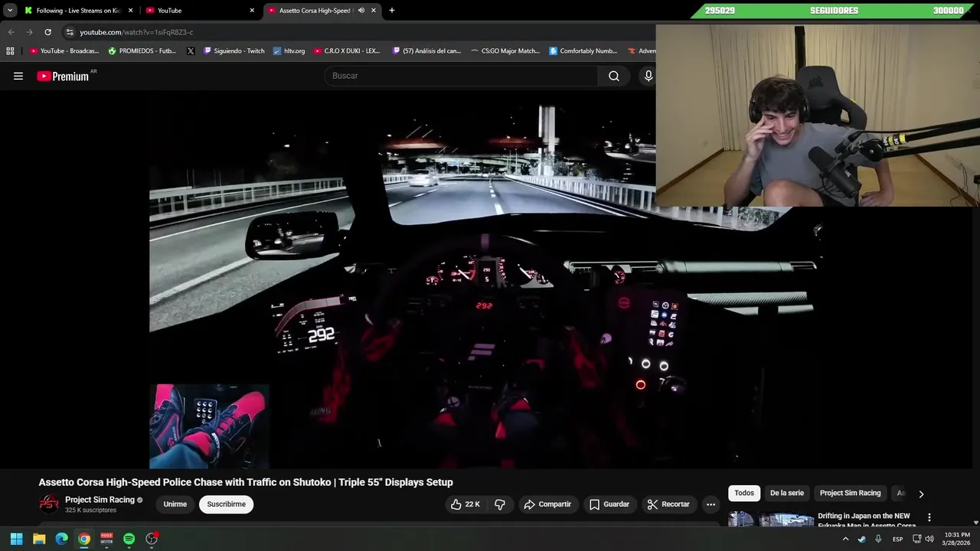Open the X bookmark icon

[191, 51]
